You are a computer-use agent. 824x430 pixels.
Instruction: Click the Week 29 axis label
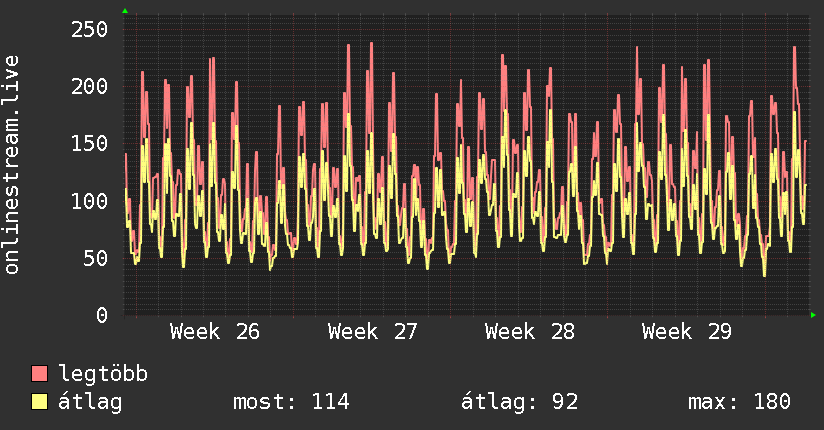click(687, 332)
